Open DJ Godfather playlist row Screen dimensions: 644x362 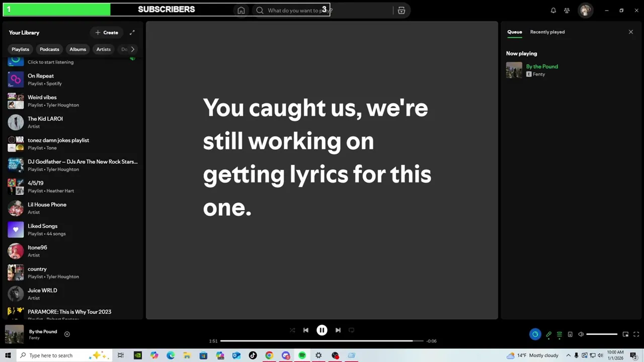point(73,165)
